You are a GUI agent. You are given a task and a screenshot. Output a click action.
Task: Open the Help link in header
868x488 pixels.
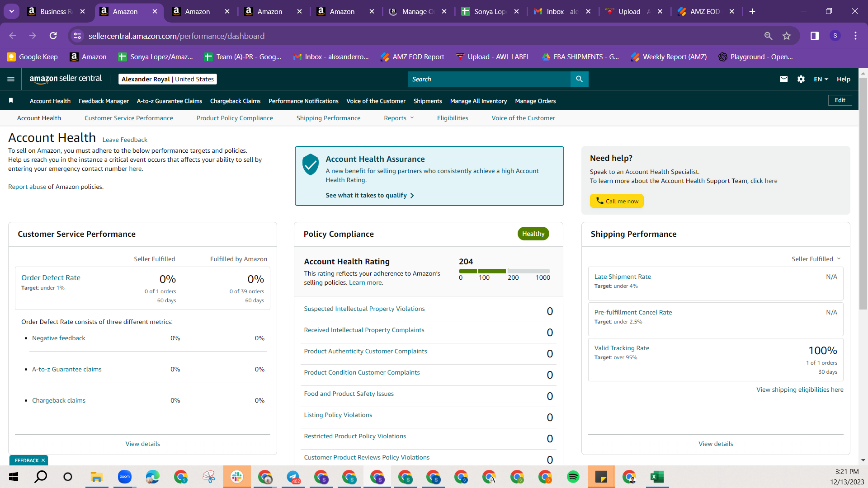click(x=844, y=79)
